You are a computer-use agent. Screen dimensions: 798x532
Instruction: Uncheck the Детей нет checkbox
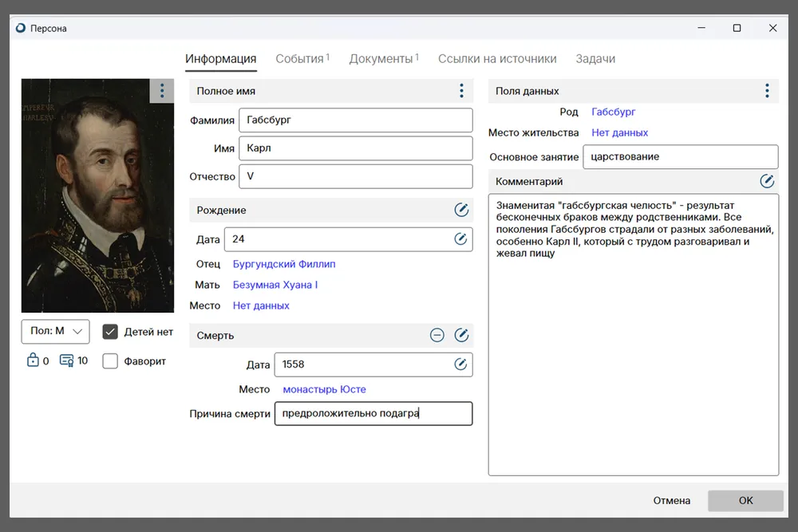point(111,332)
